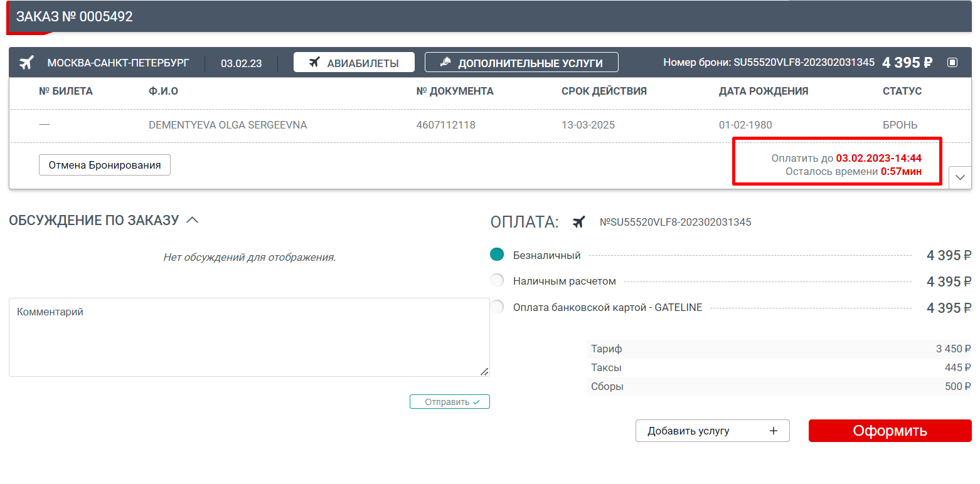Click the comment box resize handle
The image size is (980, 484).
484,372
